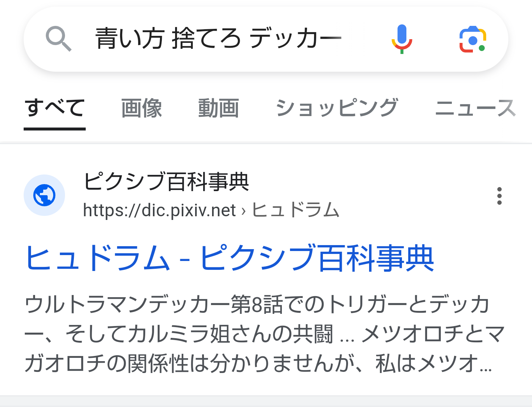
Task: Open the ショッピング tab
Action: coord(337,108)
